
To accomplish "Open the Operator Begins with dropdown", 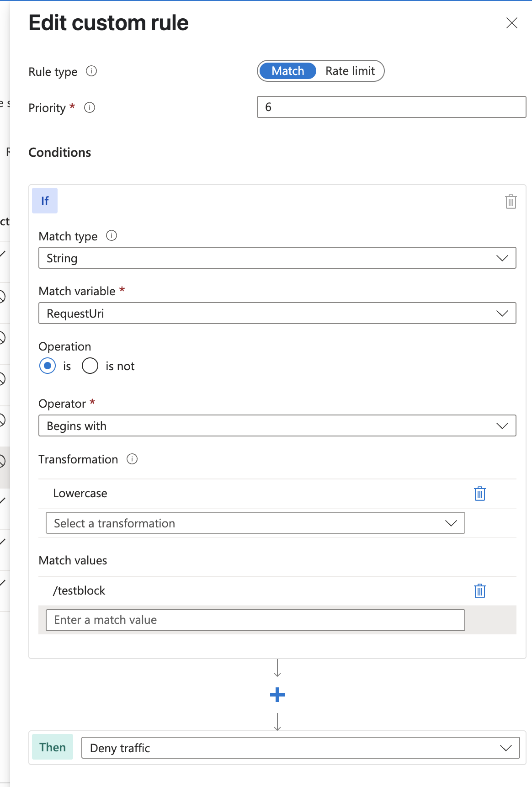I will tap(277, 426).
